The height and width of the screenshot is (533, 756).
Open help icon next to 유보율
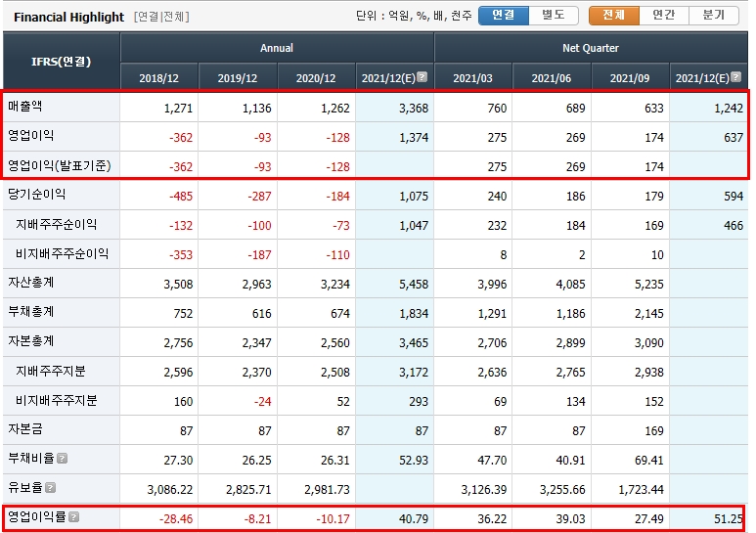[51, 488]
